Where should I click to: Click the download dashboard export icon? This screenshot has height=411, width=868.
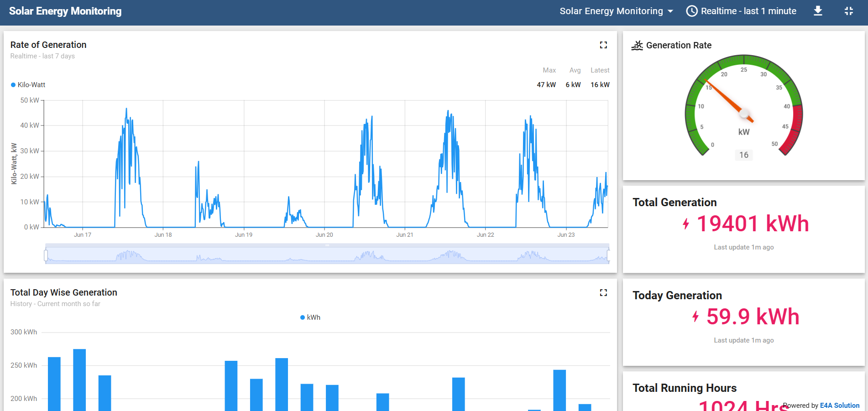818,11
